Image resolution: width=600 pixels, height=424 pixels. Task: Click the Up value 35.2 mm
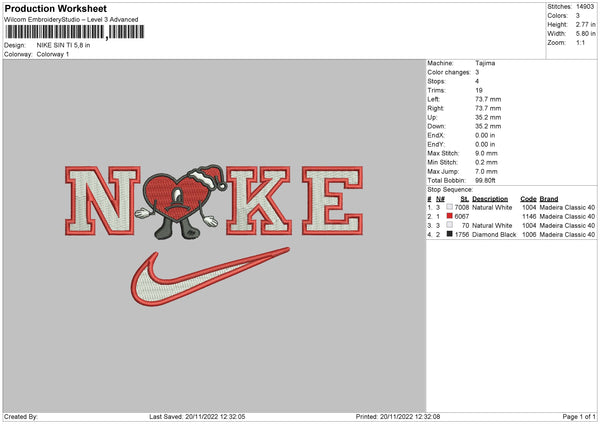coord(488,117)
